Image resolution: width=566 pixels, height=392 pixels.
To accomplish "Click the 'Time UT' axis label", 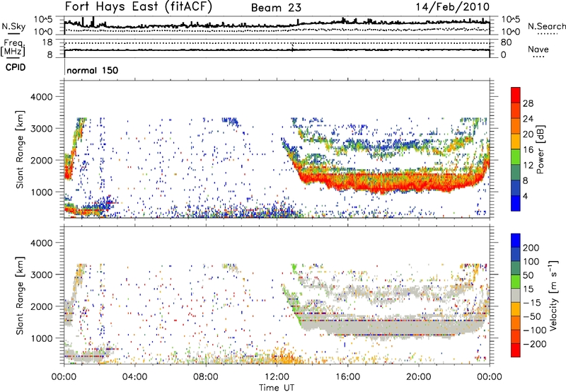I will (x=276, y=387).
